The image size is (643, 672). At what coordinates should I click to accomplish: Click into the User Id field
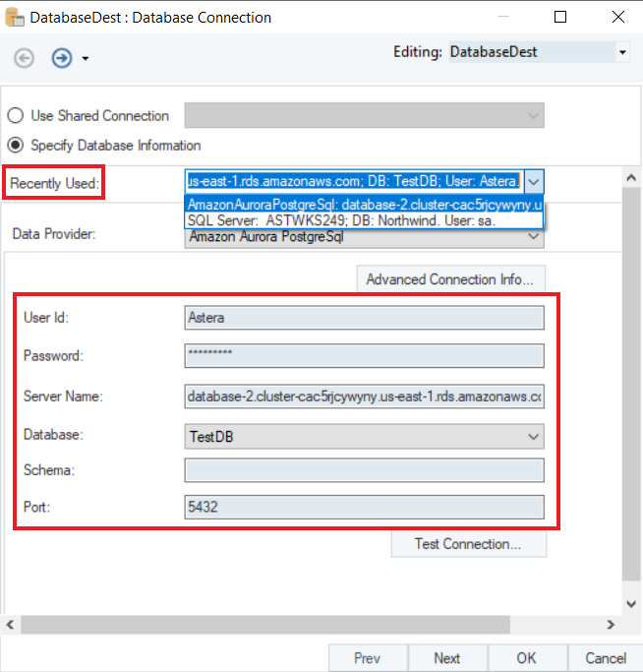365,318
